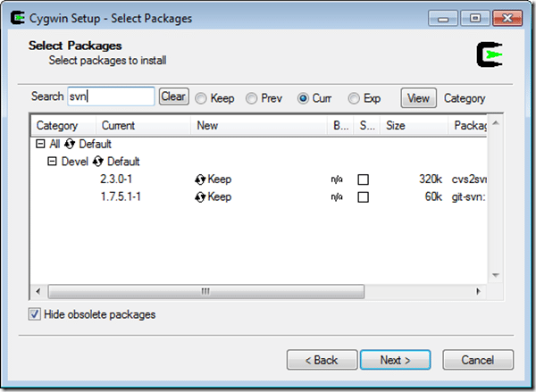Click the git-svn package name
Screen dimensions: 536x392
tap(469, 196)
